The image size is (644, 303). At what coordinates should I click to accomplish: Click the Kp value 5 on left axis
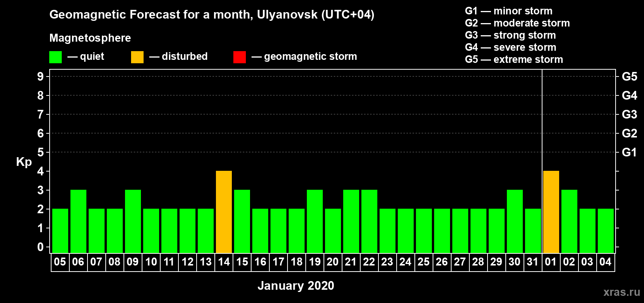pos(41,152)
